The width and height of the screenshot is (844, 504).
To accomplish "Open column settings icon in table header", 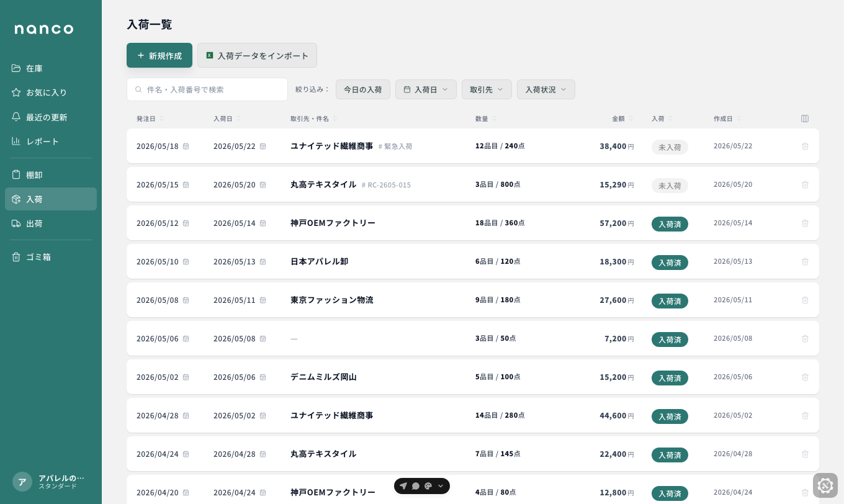I will [x=805, y=119].
